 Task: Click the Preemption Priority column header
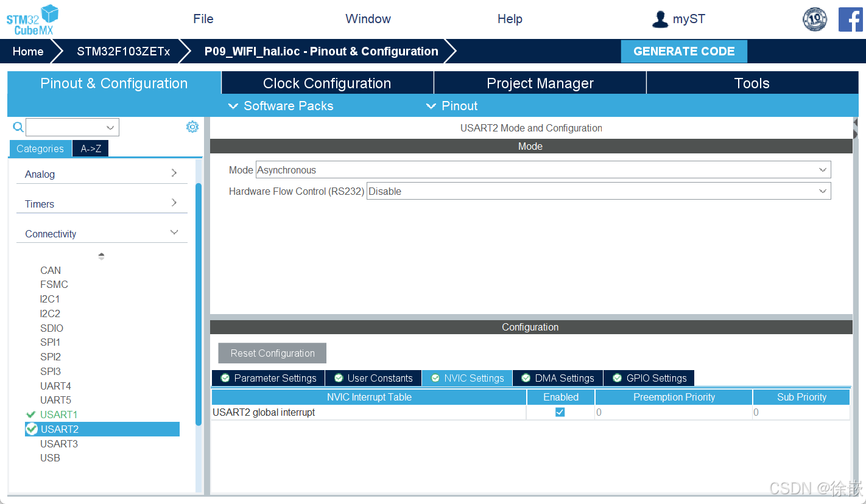[674, 397]
